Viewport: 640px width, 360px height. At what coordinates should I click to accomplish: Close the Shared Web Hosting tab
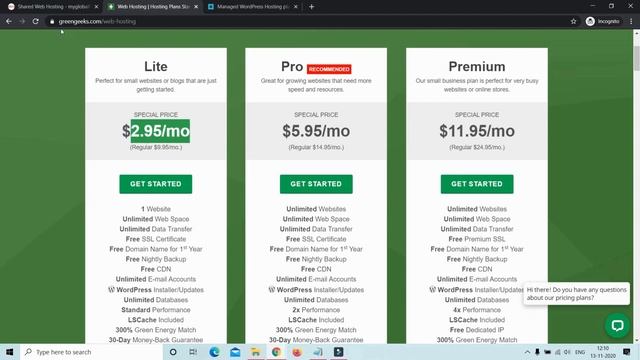click(96, 7)
